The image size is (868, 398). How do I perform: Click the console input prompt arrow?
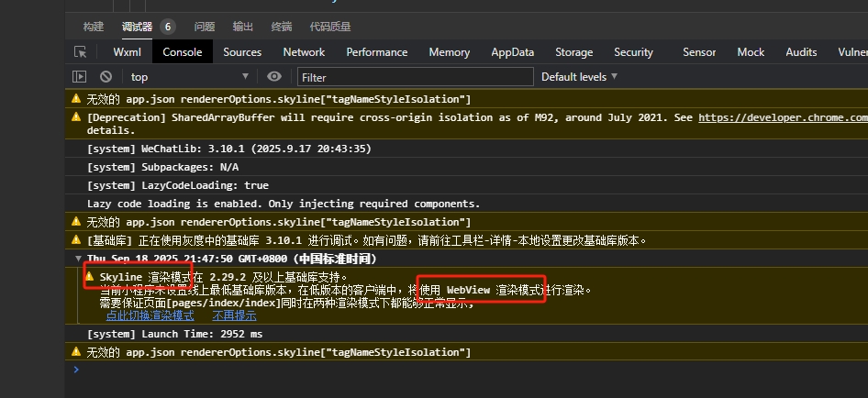[76, 370]
